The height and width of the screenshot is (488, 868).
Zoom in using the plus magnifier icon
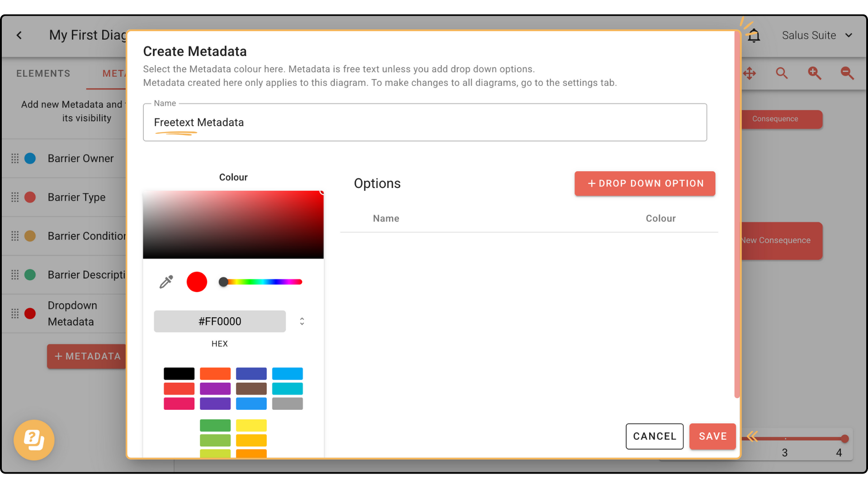coord(814,73)
